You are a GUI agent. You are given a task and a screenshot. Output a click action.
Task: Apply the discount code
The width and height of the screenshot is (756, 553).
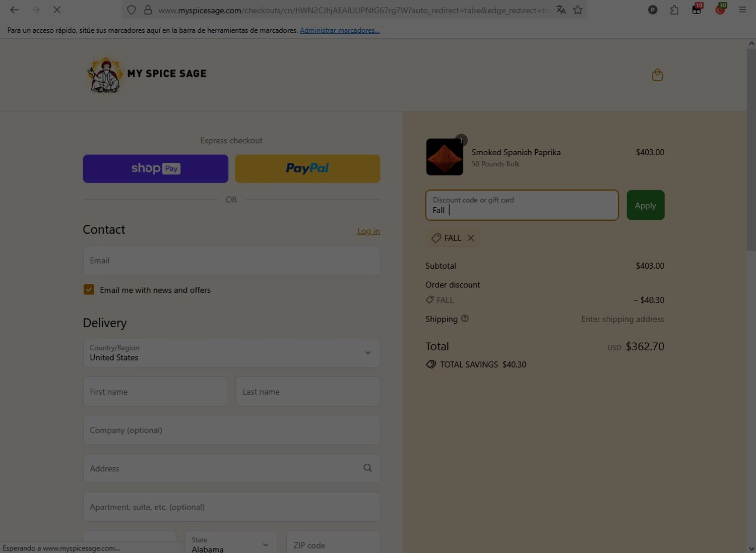pos(645,205)
